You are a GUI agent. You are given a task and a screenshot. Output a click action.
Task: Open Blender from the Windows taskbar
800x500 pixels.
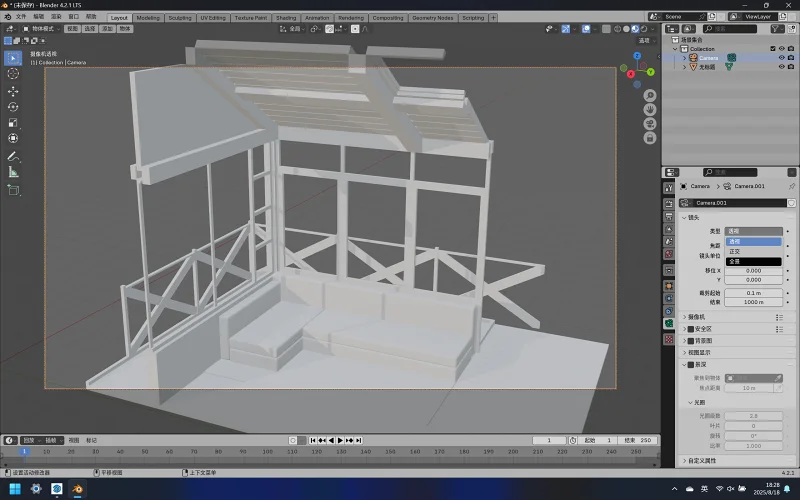pos(77,489)
